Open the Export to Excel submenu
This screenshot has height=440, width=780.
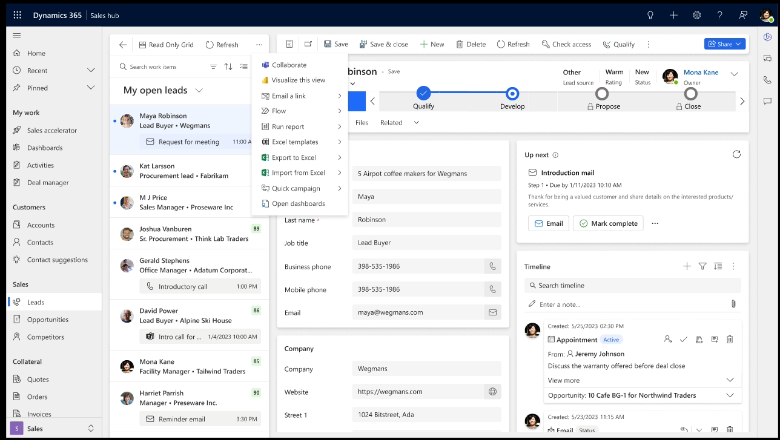(x=299, y=158)
